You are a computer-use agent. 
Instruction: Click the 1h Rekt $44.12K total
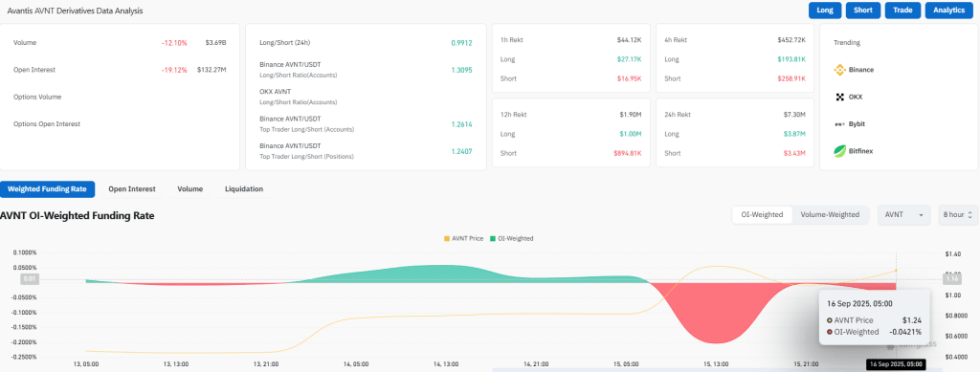tap(630, 40)
